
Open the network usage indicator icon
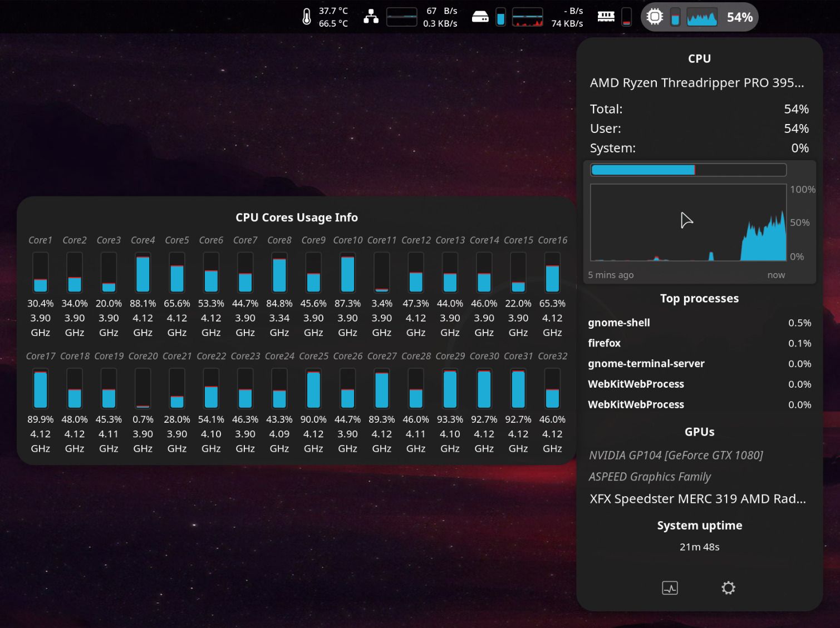pos(371,16)
